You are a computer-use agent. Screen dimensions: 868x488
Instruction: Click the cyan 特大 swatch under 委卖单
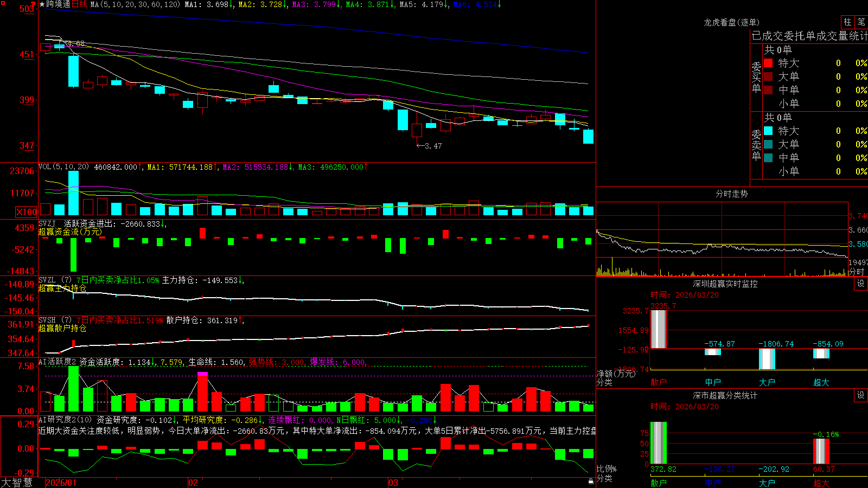tap(768, 131)
